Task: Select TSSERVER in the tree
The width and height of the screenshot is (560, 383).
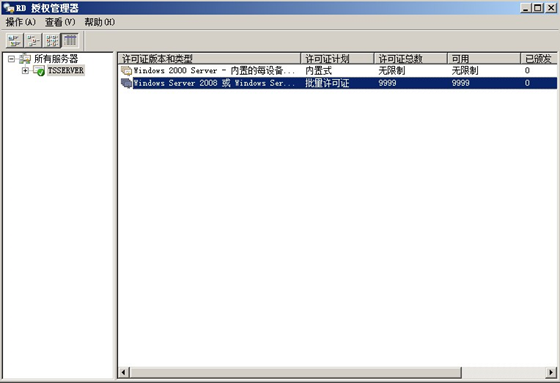Action: 66,70
